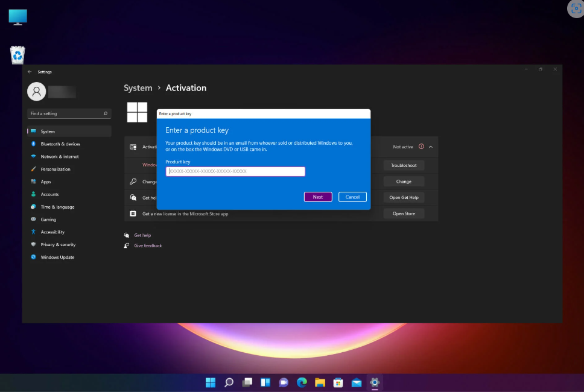Open taskbar Search
Image resolution: width=584 pixels, height=392 pixels.
229,382
